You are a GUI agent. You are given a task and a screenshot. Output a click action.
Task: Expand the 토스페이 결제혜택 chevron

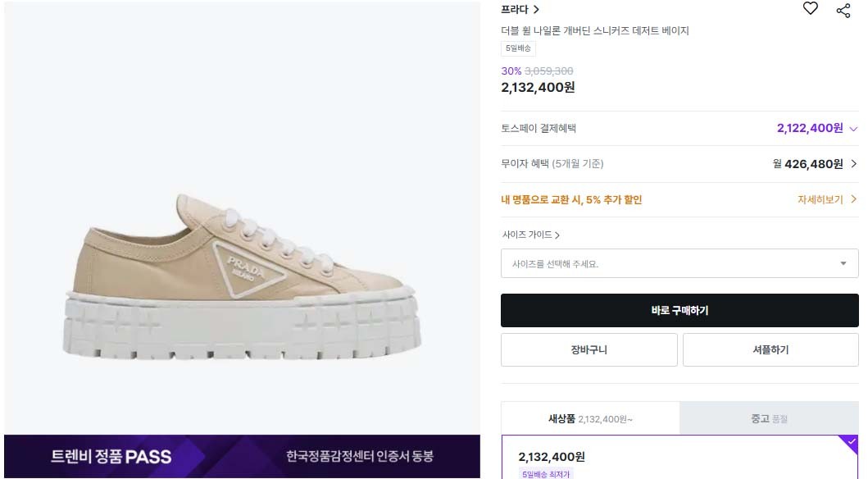click(853, 129)
